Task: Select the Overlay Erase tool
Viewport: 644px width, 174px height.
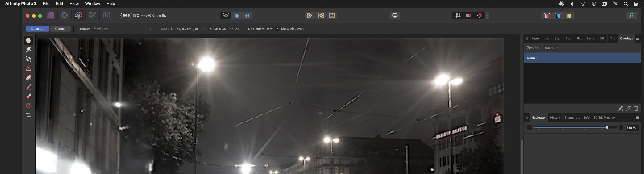Action: pyautogui.click(x=29, y=96)
